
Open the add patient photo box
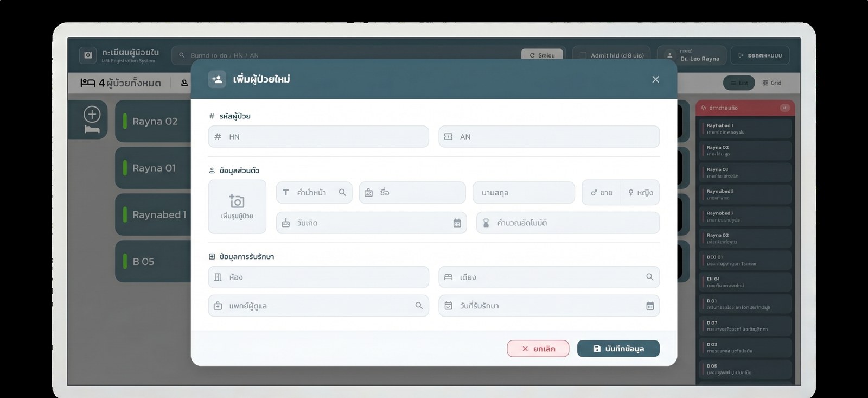point(237,207)
